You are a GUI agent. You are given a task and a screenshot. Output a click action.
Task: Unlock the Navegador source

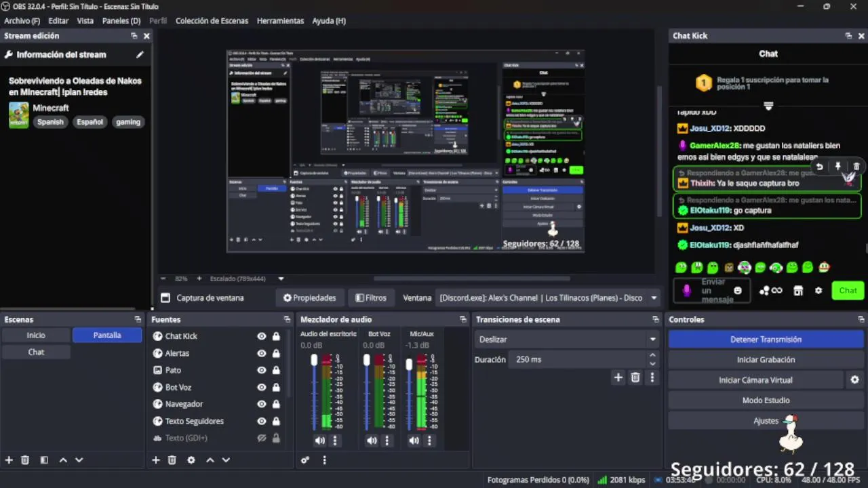(276, 404)
